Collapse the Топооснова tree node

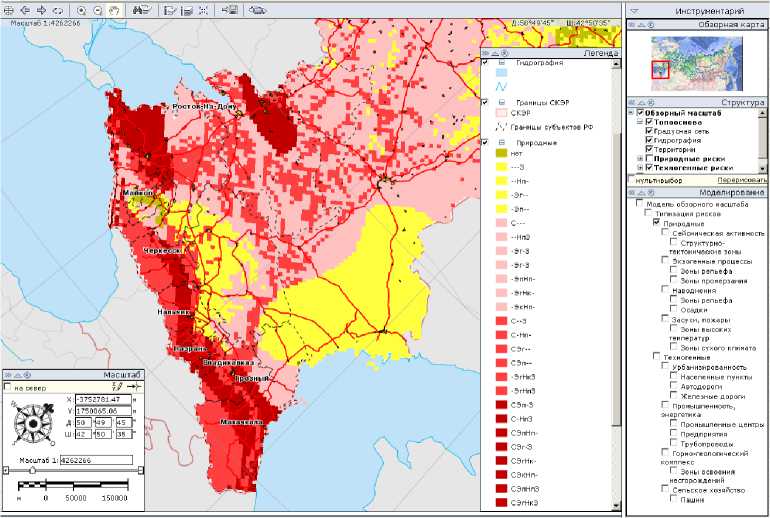coord(639,122)
